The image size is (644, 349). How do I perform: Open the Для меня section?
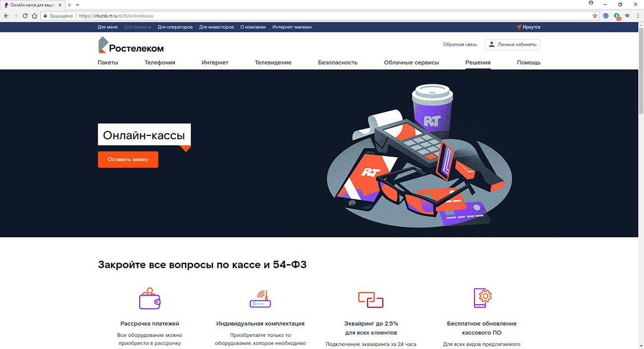(107, 27)
